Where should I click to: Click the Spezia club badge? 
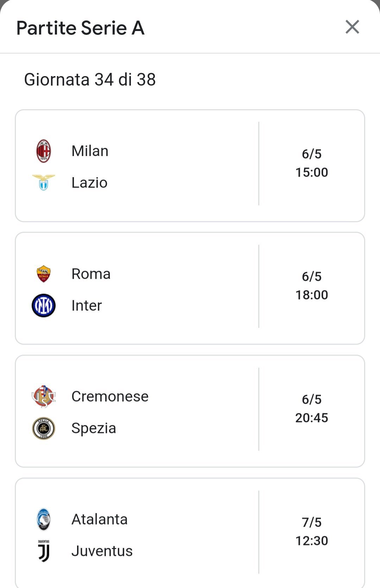pyautogui.click(x=44, y=428)
